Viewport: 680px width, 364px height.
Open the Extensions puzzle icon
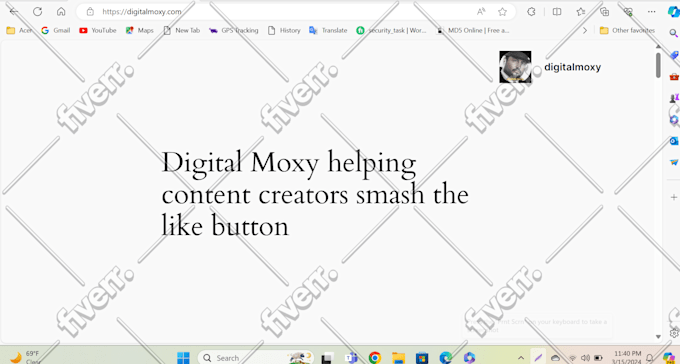pos(531,12)
